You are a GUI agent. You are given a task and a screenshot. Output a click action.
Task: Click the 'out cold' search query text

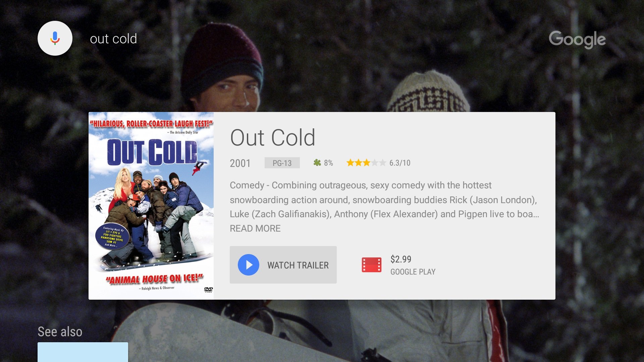[x=113, y=39]
